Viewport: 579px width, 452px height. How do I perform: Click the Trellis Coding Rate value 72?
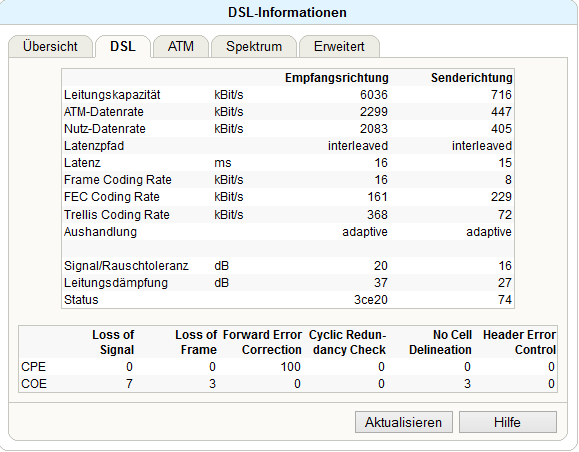(x=505, y=215)
